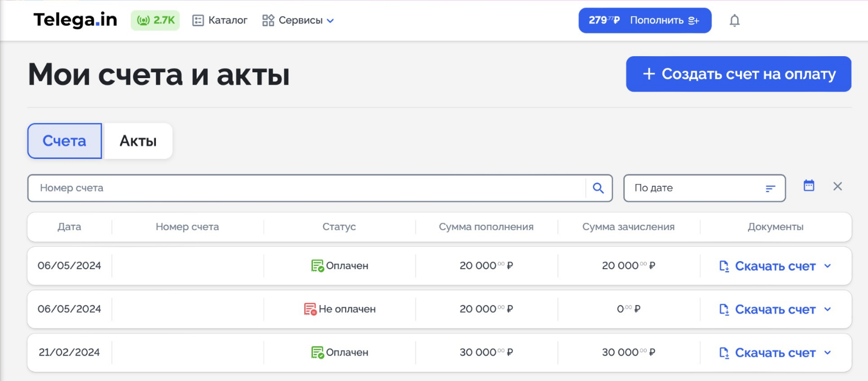Click the Статус column header
Viewport: 868px width, 381px height.
coord(339,227)
